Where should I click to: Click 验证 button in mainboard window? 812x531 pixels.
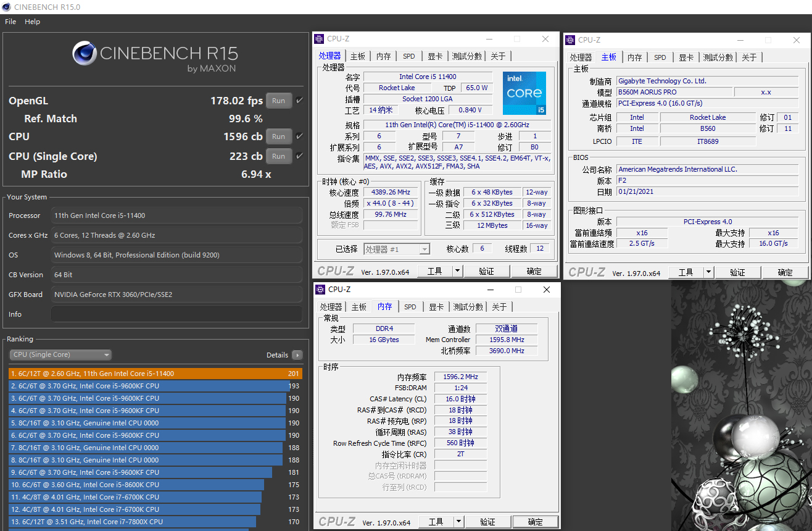pyautogui.click(x=737, y=272)
